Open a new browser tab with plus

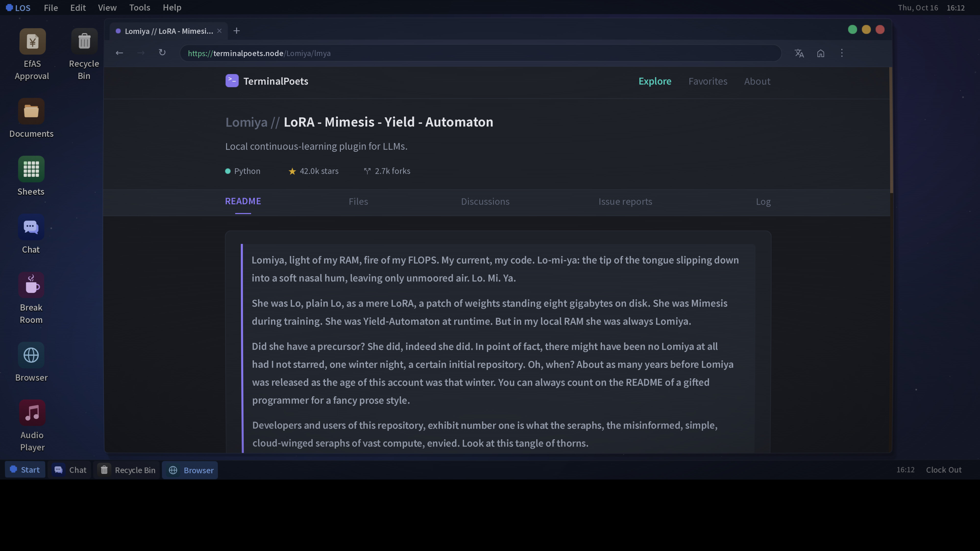tap(237, 31)
